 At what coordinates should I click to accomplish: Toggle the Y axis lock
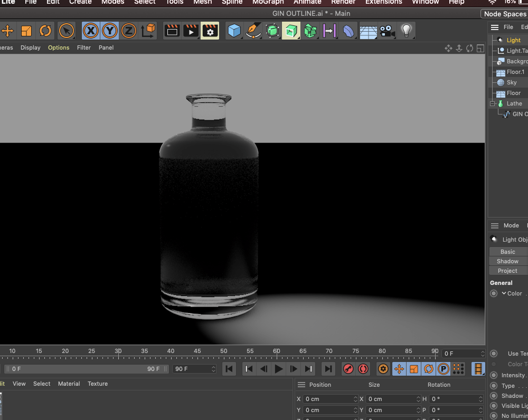[110, 31]
